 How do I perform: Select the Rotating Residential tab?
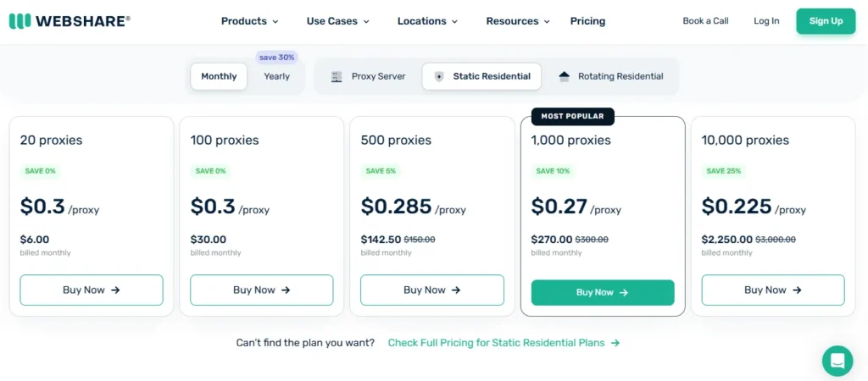pos(611,76)
